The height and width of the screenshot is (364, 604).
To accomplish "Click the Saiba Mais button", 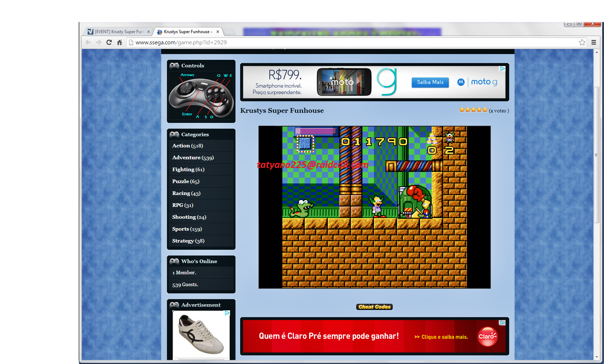I will pos(430,82).
